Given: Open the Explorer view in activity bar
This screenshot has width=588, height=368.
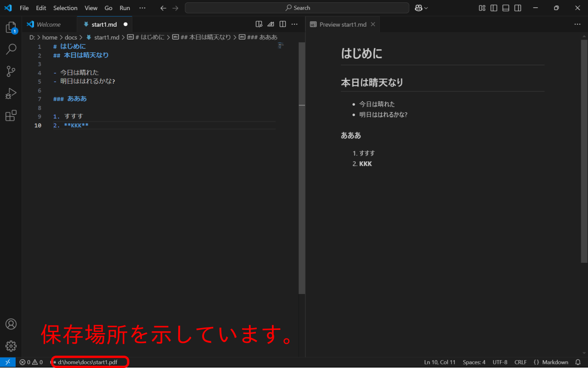Looking at the screenshot, I should tap(11, 28).
